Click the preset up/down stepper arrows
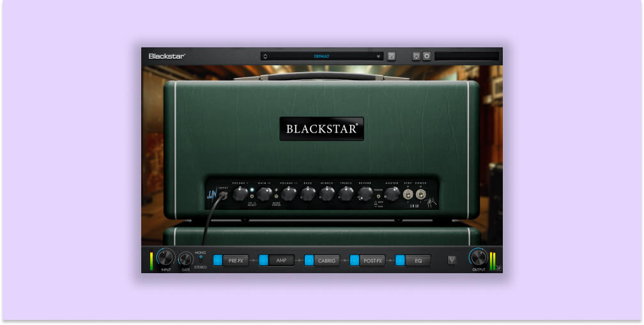The width and height of the screenshot is (644, 325). click(x=265, y=56)
